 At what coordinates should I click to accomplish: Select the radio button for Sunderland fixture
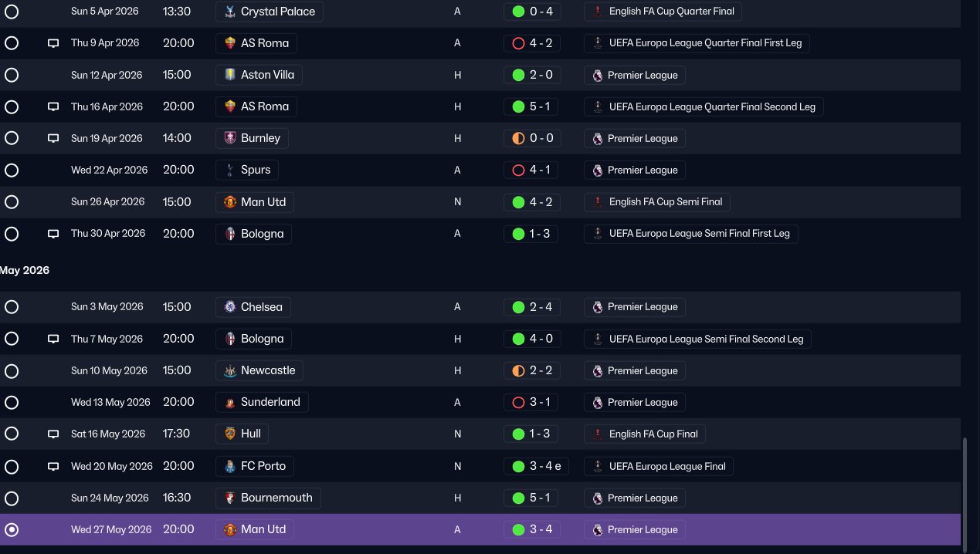[x=12, y=402]
